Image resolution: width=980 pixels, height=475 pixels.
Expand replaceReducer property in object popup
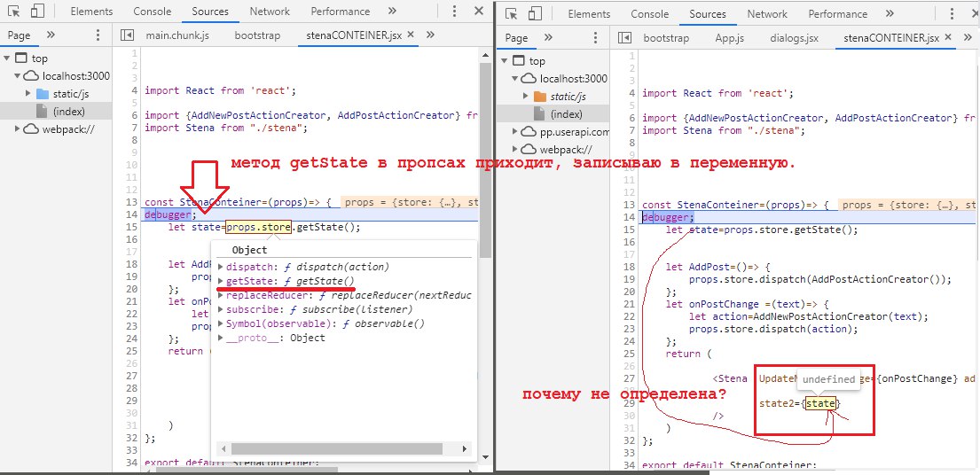(x=221, y=295)
